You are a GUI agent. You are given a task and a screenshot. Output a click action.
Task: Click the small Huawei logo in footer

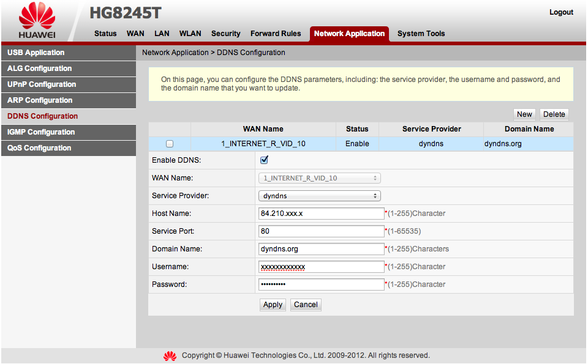(170, 356)
